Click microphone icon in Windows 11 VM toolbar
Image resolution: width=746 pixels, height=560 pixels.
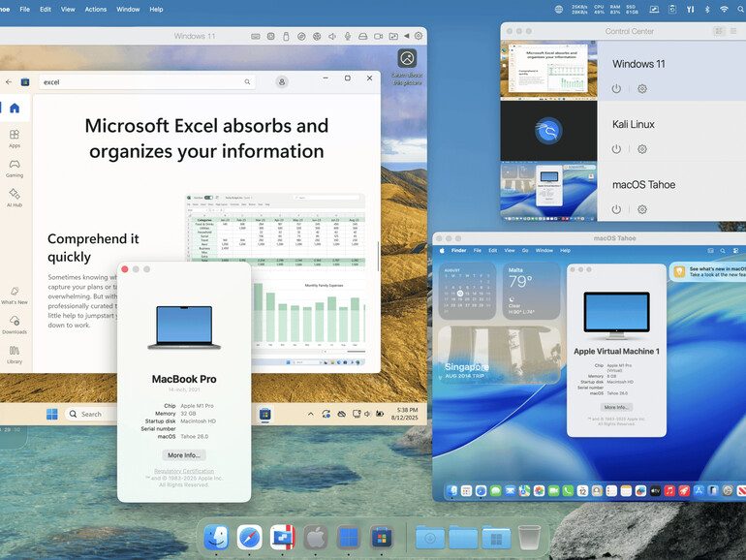(x=348, y=36)
